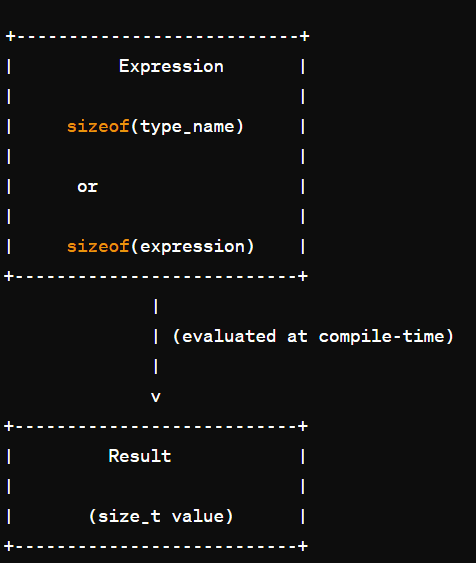Click the top-right '+' corner of Expression box

(x=304, y=36)
